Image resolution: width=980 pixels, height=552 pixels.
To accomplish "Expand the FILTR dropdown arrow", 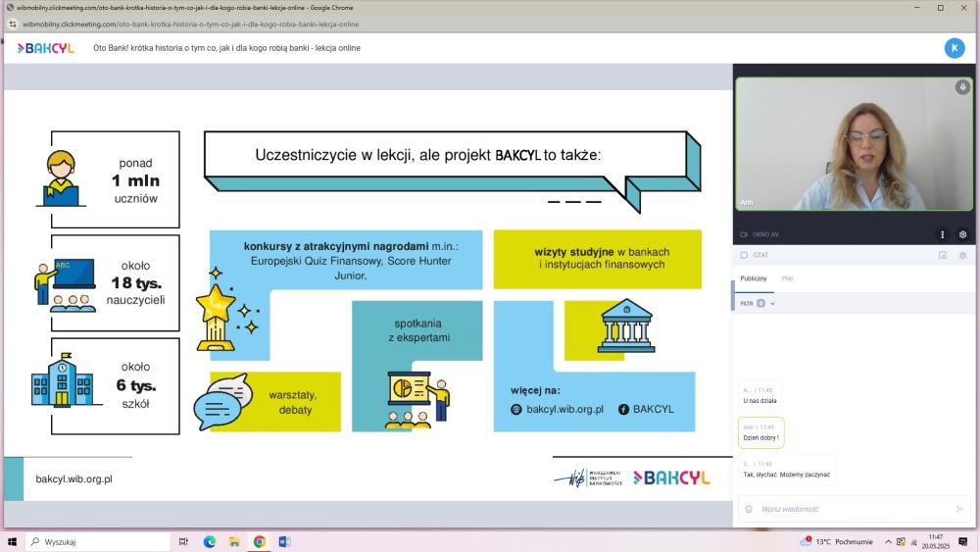I will click(x=772, y=303).
